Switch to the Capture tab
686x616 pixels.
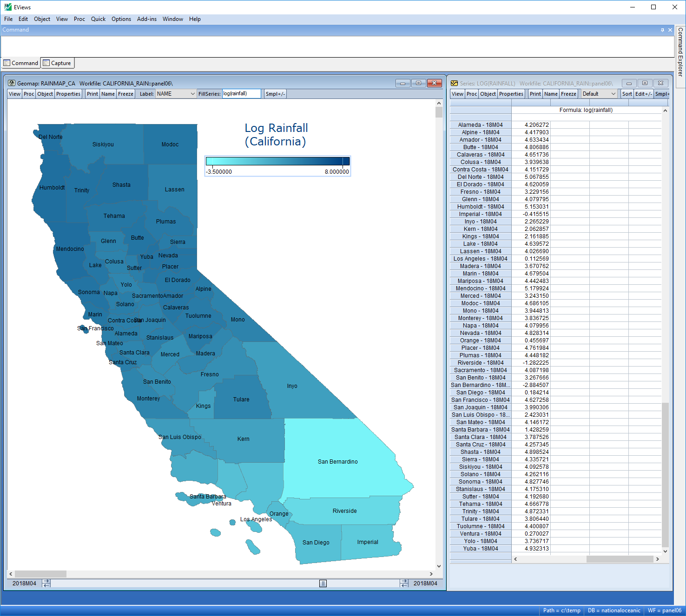pos(57,63)
